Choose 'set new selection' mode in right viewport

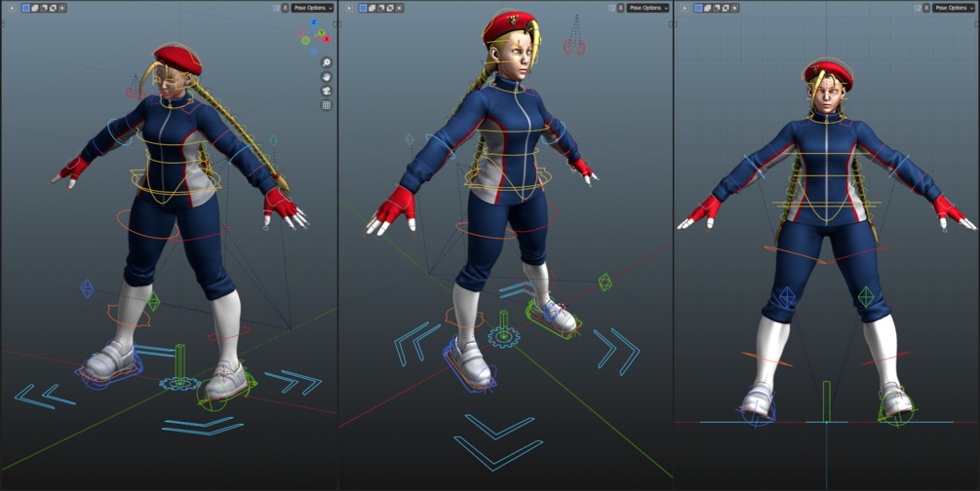(698, 8)
